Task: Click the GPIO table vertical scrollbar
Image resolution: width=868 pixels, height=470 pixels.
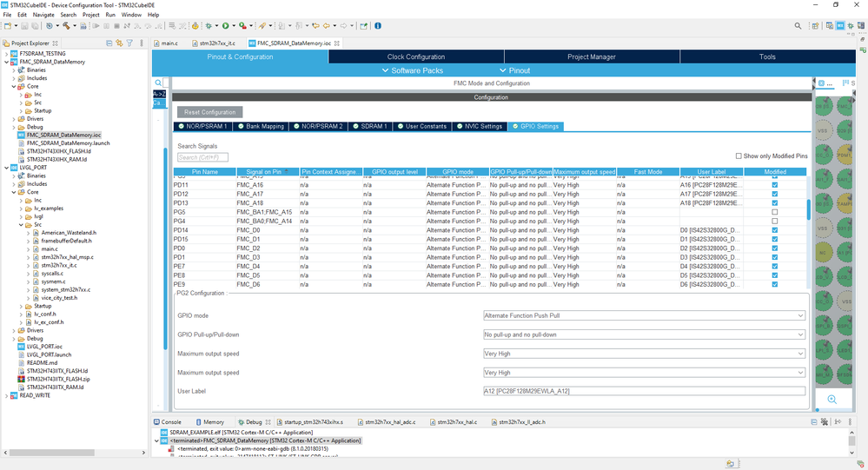Action: (x=808, y=209)
